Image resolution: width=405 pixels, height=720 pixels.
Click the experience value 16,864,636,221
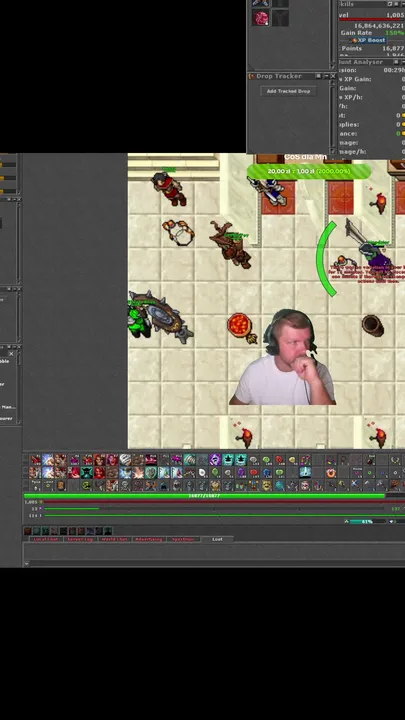point(379,26)
